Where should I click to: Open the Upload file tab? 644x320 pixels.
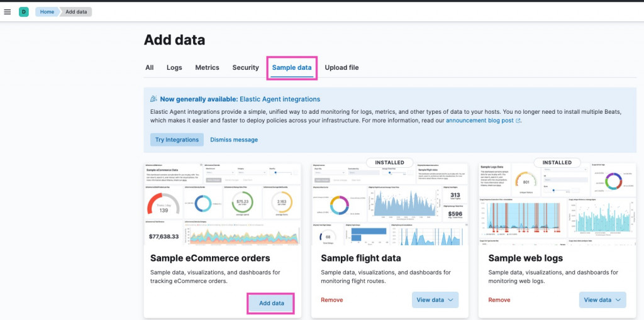[341, 67]
